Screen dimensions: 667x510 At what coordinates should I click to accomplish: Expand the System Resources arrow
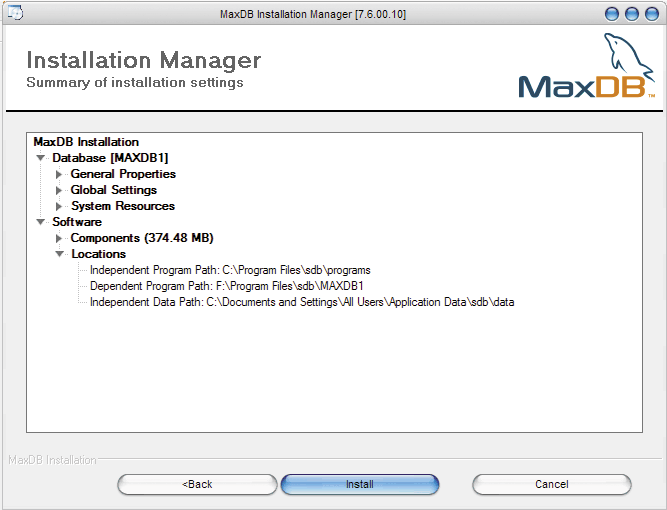point(59,206)
